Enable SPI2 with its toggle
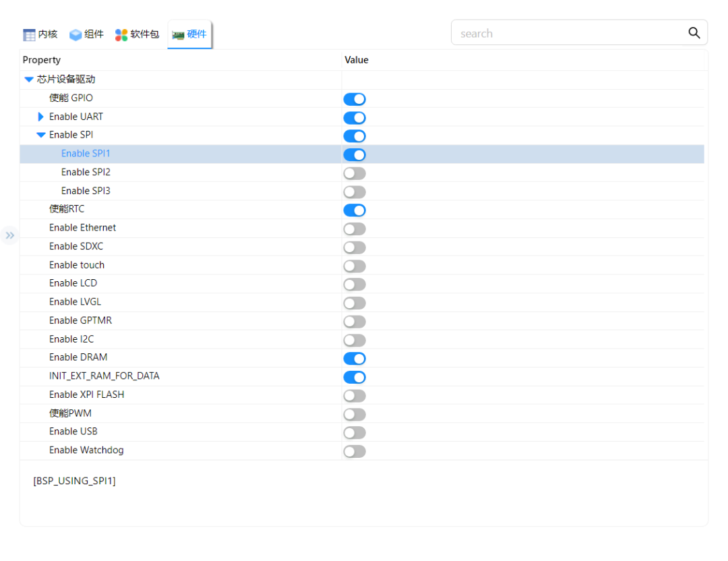 355,173
